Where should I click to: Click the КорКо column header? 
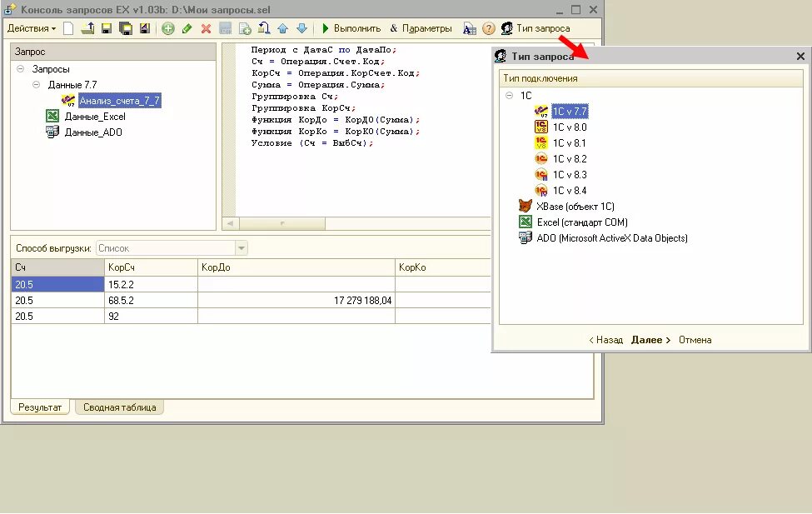(x=443, y=267)
